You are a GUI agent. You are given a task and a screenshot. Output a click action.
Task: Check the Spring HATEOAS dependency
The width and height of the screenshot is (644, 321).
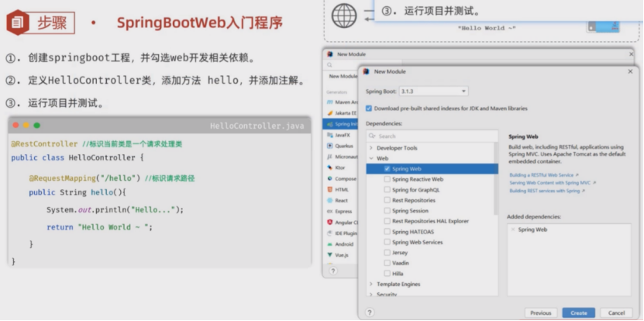coord(387,232)
